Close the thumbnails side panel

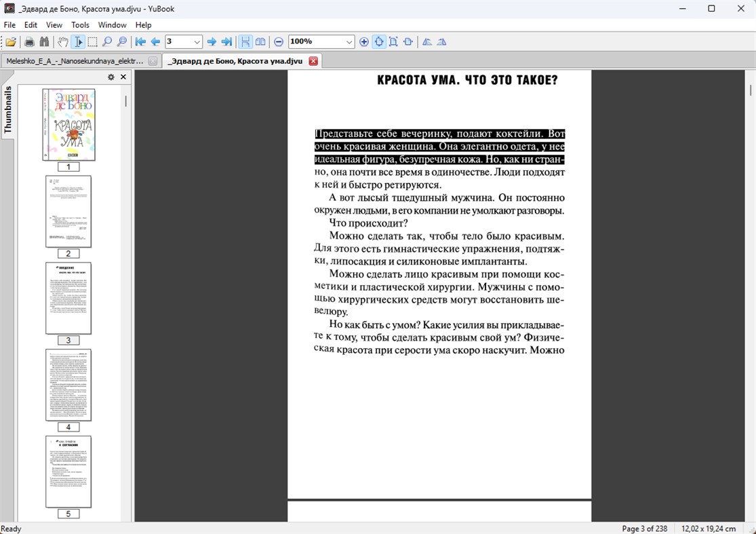click(x=123, y=77)
